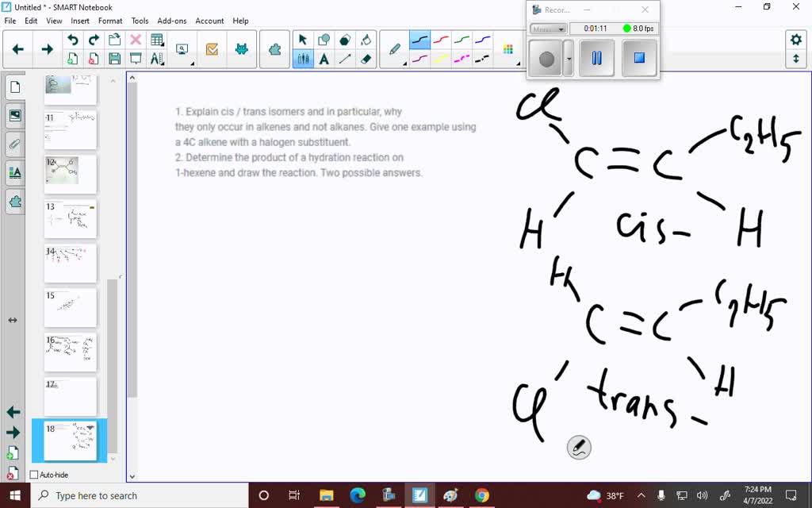The width and height of the screenshot is (812, 508).
Task: Select the Text tool
Action: pos(324,60)
